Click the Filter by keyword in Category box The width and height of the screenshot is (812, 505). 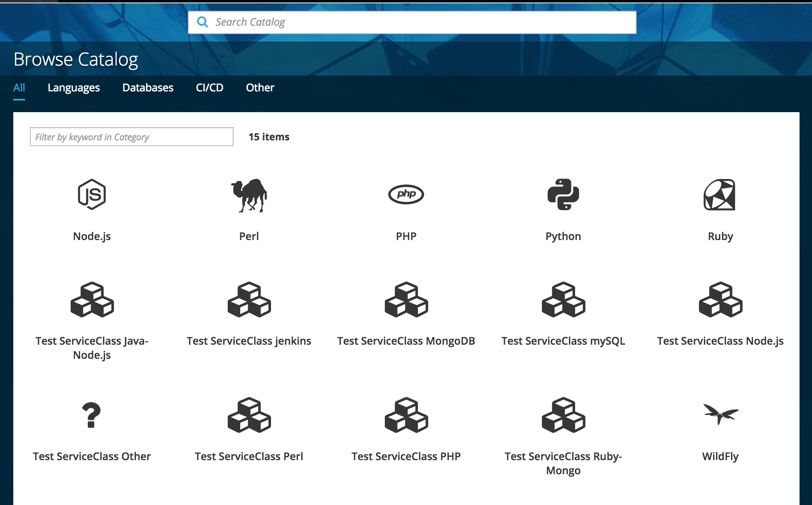coord(132,137)
